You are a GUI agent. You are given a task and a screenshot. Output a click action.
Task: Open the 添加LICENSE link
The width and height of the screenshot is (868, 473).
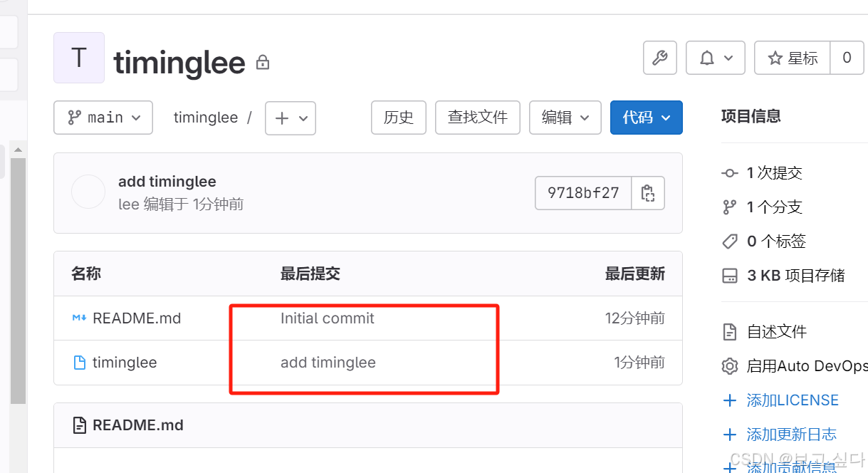[x=793, y=400]
